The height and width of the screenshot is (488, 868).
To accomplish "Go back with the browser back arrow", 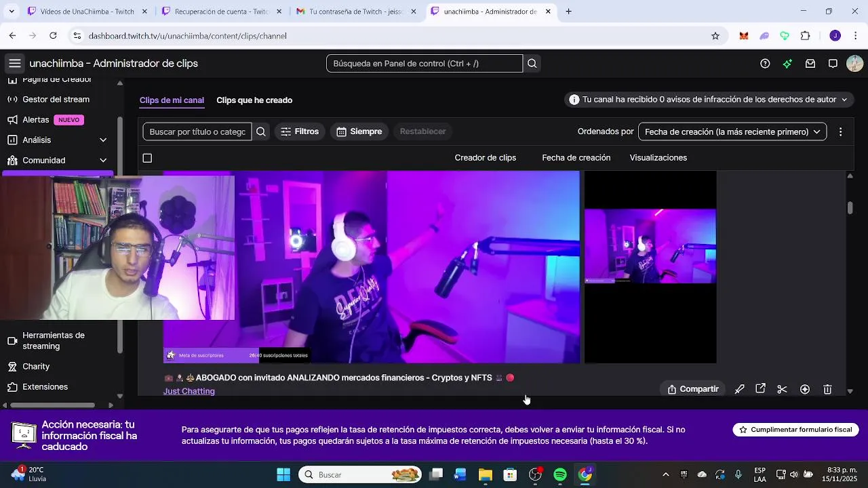I will (x=13, y=36).
